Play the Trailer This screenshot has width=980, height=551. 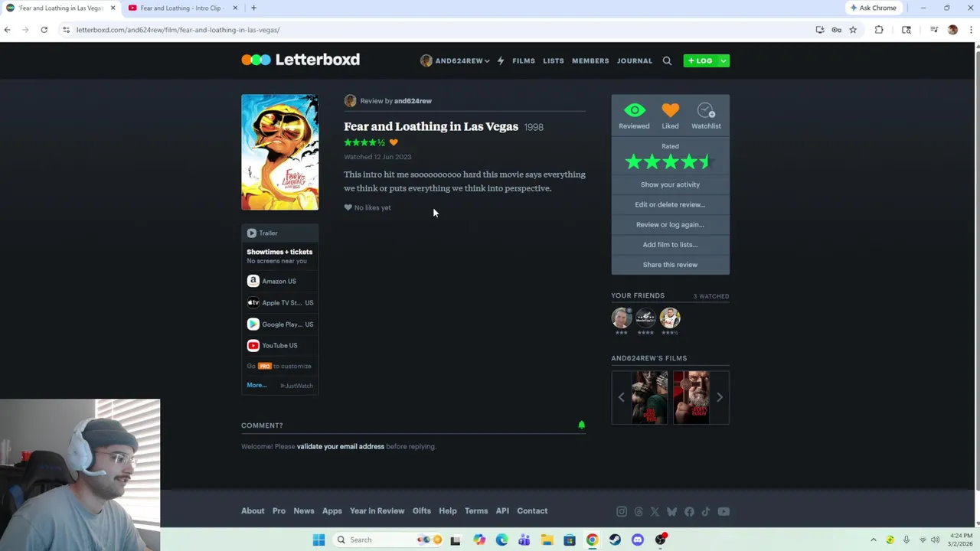point(279,233)
